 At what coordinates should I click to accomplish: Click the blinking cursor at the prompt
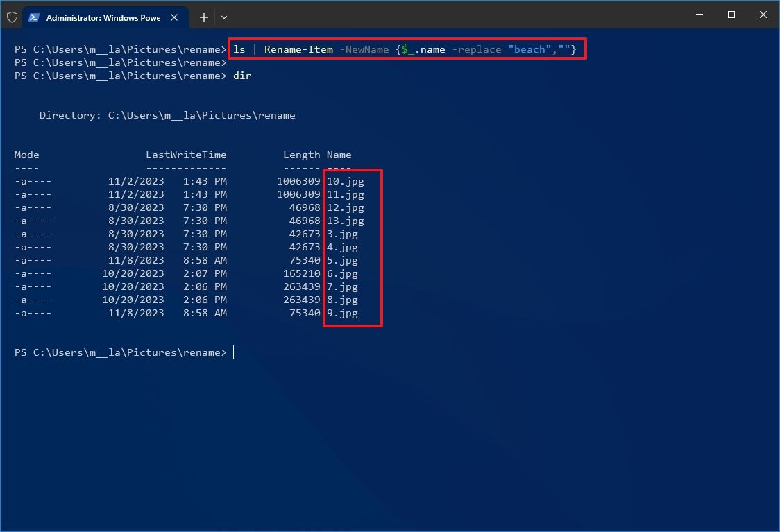coord(234,352)
